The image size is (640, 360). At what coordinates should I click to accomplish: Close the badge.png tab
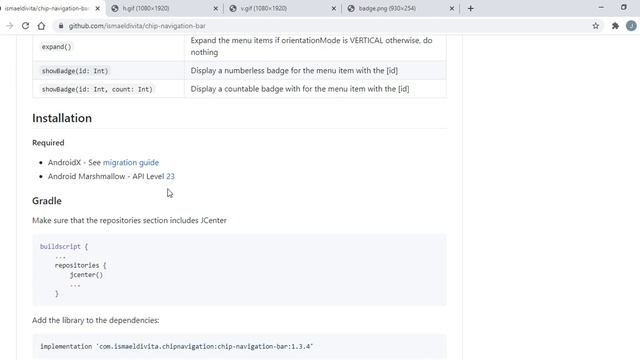point(451,8)
